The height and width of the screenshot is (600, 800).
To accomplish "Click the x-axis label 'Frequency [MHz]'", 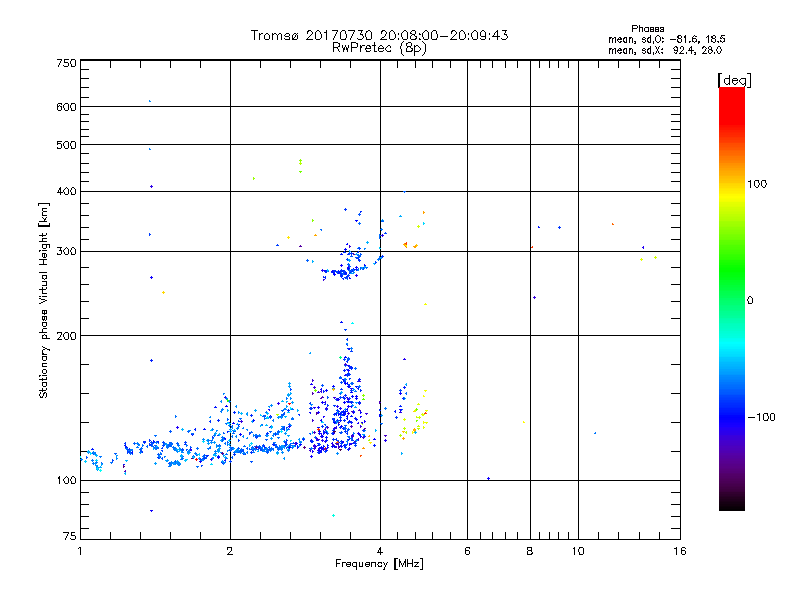I will (x=379, y=564).
